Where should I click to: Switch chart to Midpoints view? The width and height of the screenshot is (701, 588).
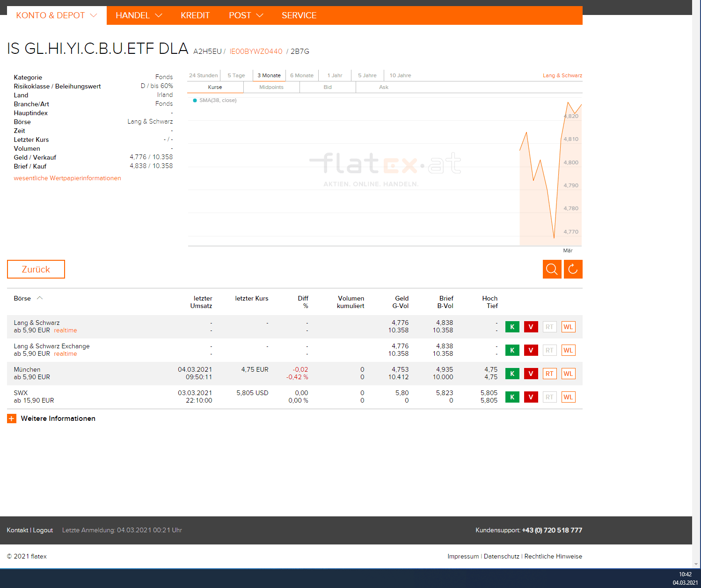[x=271, y=87]
